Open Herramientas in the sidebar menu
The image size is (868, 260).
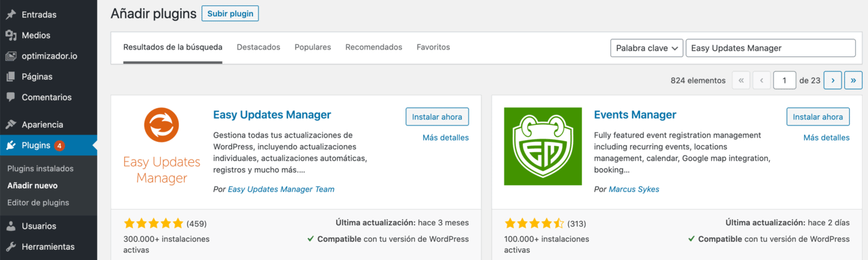click(x=48, y=246)
